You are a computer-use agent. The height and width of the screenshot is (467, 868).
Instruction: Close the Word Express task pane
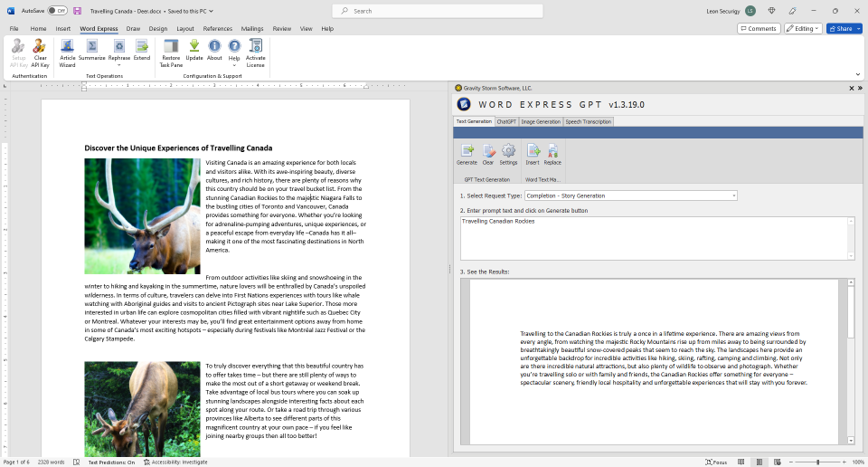852,88
